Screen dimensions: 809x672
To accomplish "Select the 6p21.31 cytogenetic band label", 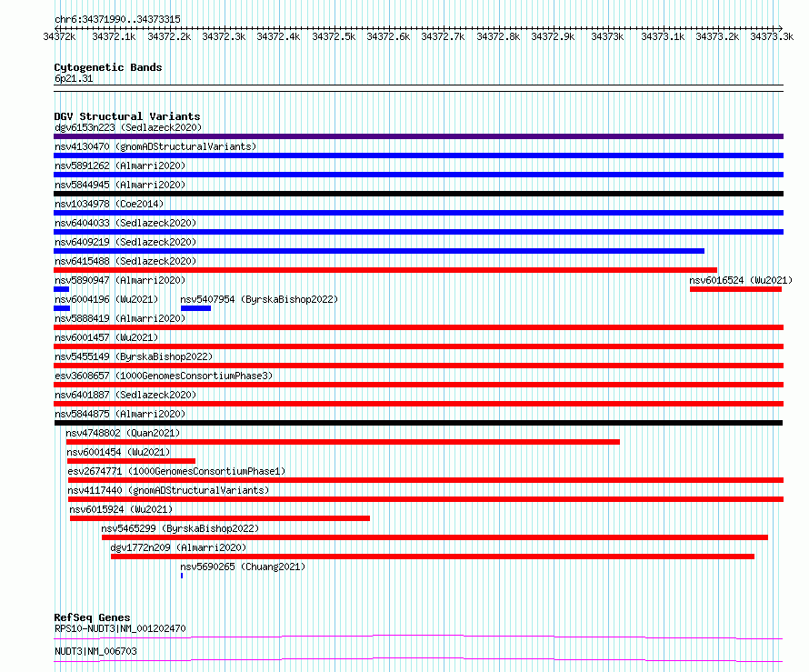I will 74,78.
